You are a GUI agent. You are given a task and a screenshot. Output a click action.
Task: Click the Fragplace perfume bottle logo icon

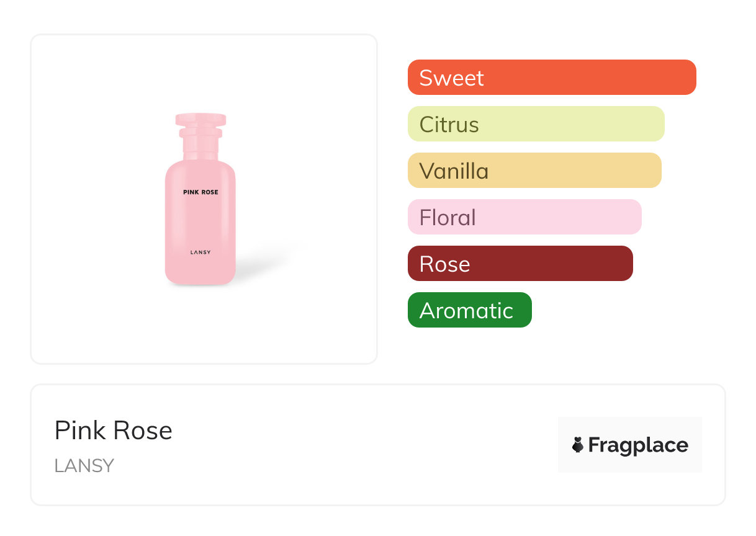click(x=578, y=445)
